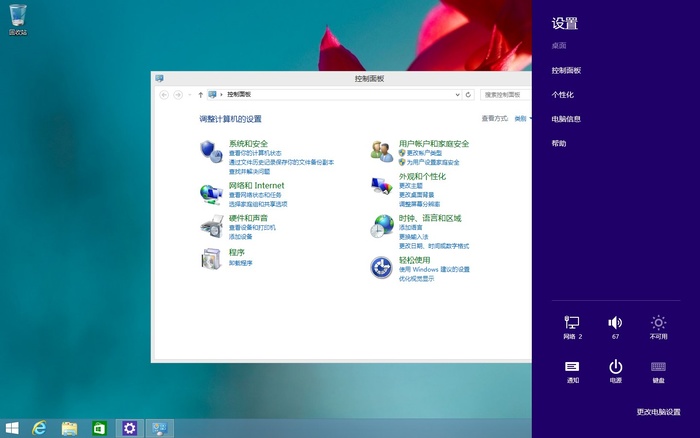Click the volume speaker icon showing 67
700x438 pixels.
coord(615,323)
